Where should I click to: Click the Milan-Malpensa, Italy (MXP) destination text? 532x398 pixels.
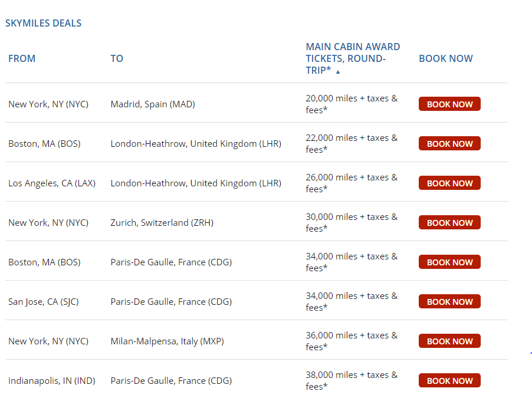pyautogui.click(x=168, y=341)
